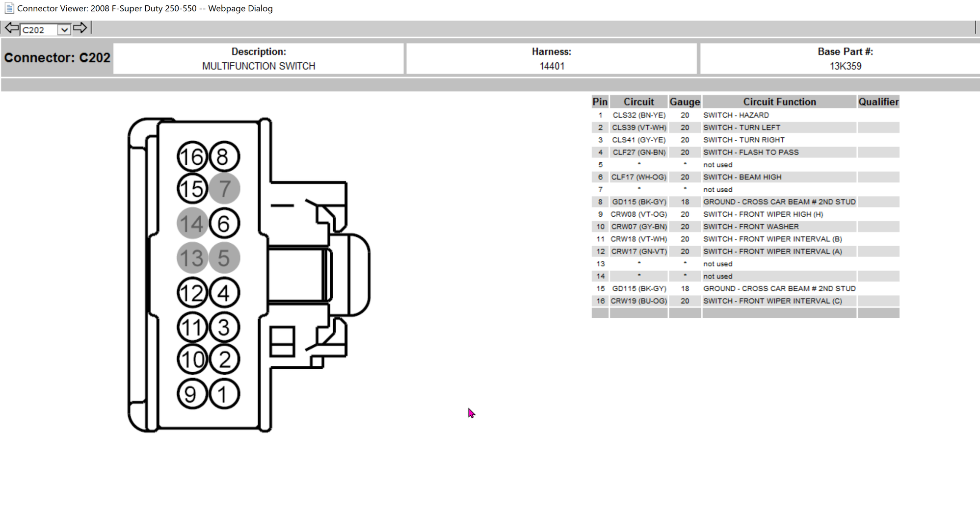
Task: Click the shaded pin 7 circle
Action: [x=224, y=188]
